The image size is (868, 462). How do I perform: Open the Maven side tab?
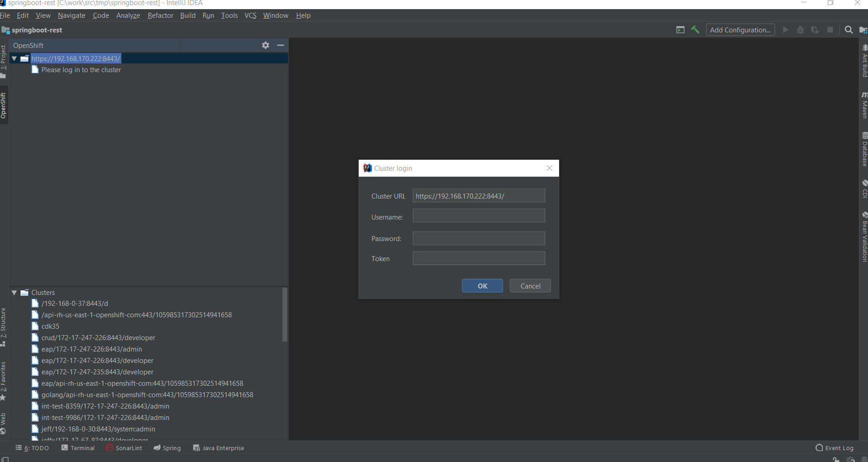(x=864, y=105)
